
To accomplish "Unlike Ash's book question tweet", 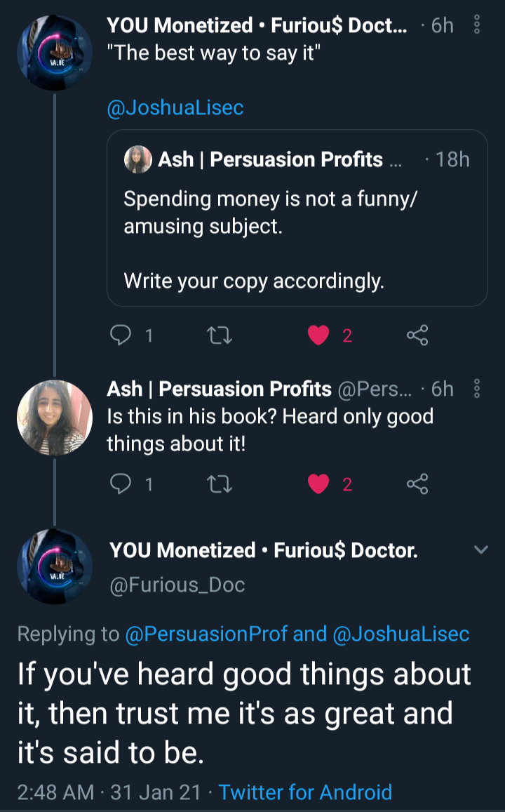I will 319,484.
